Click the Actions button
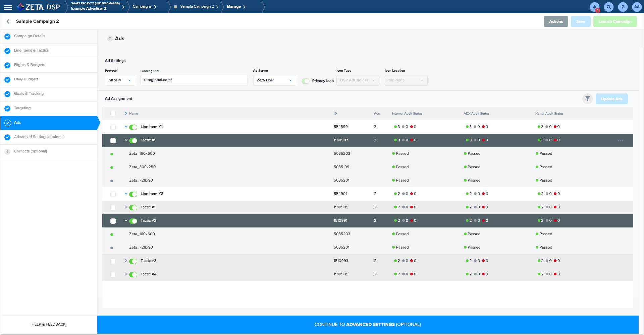644x335 pixels. click(555, 21)
